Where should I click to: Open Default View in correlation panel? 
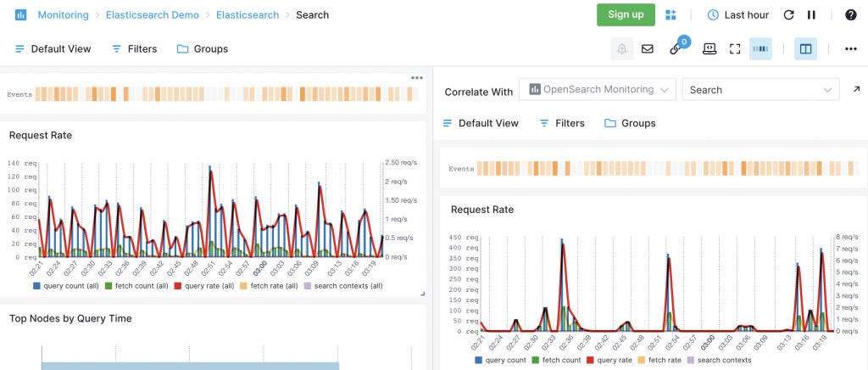(481, 123)
